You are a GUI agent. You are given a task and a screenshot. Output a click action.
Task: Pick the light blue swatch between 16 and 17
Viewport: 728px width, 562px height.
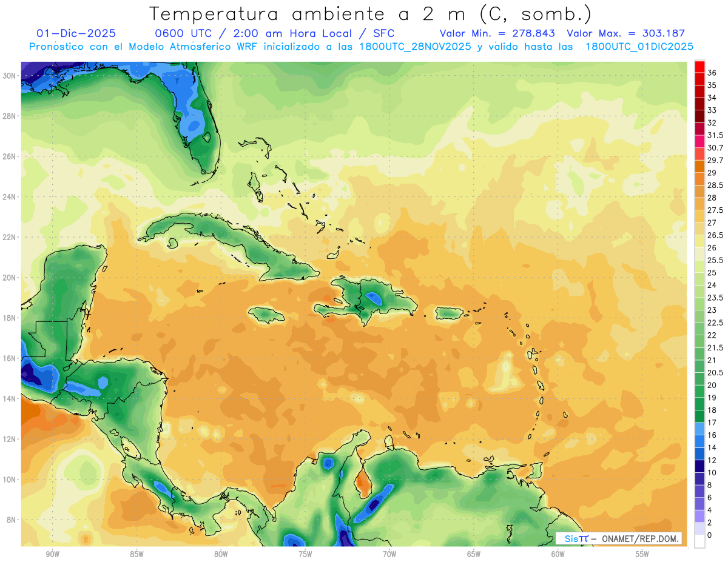tap(699, 429)
